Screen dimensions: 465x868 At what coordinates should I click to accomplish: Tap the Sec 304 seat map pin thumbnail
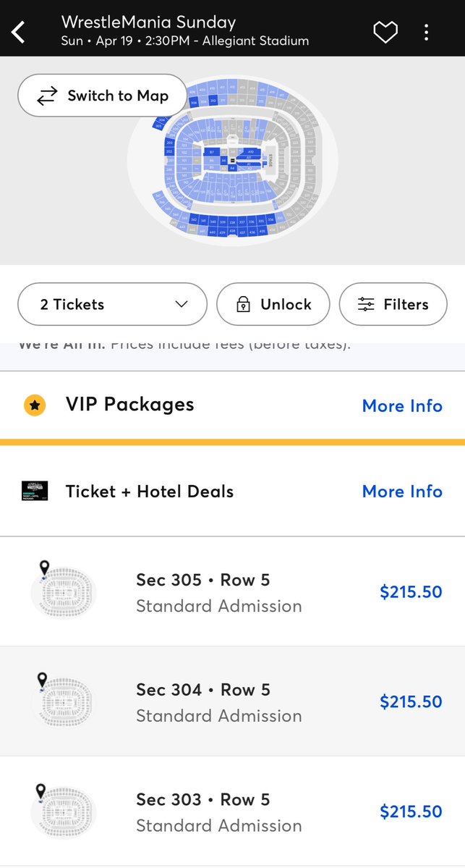[x=62, y=700]
